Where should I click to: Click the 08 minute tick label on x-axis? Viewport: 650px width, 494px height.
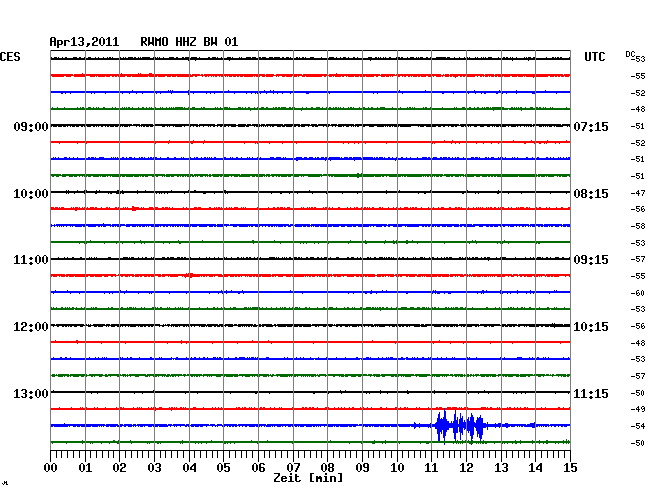[x=327, y=467]
